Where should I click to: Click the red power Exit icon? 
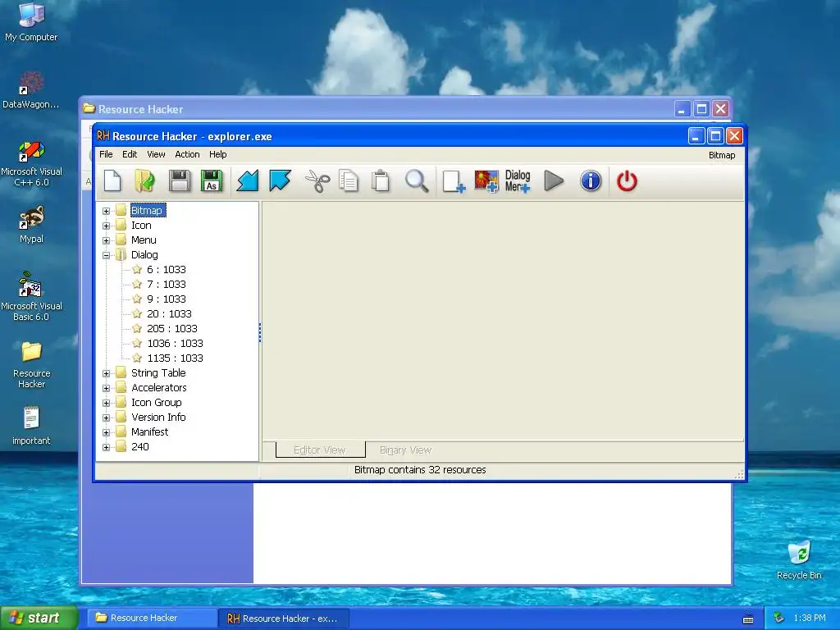coord(627,180)
